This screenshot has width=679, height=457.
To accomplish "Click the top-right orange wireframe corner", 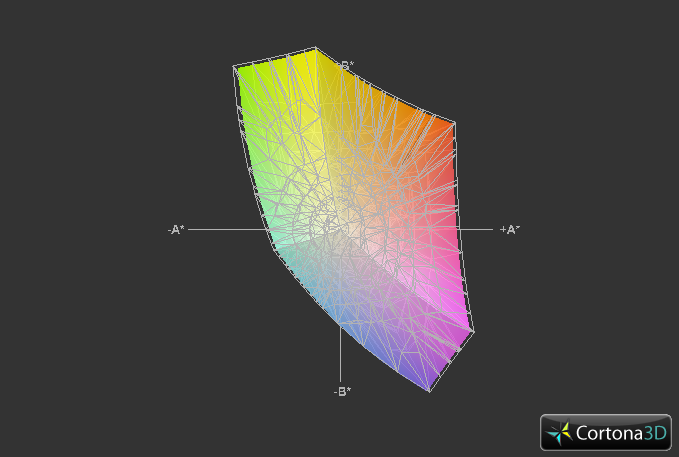I will click(x=455, y=123).
